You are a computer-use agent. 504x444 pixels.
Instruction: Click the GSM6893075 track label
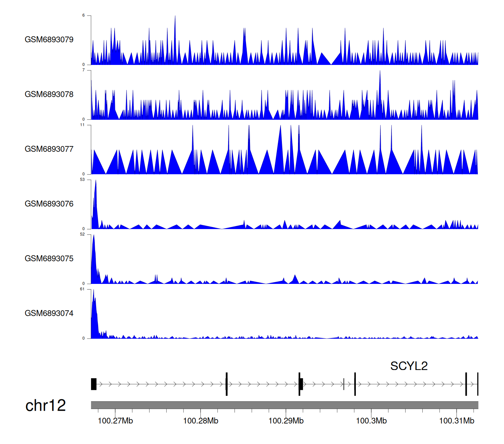coord(49,259)
